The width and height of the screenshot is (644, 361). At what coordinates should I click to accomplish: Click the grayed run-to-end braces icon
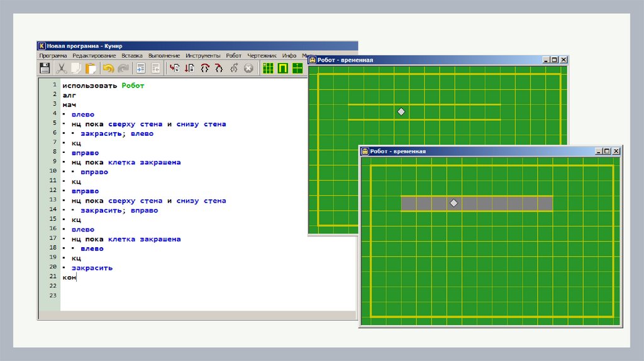(x=234, y=68)
